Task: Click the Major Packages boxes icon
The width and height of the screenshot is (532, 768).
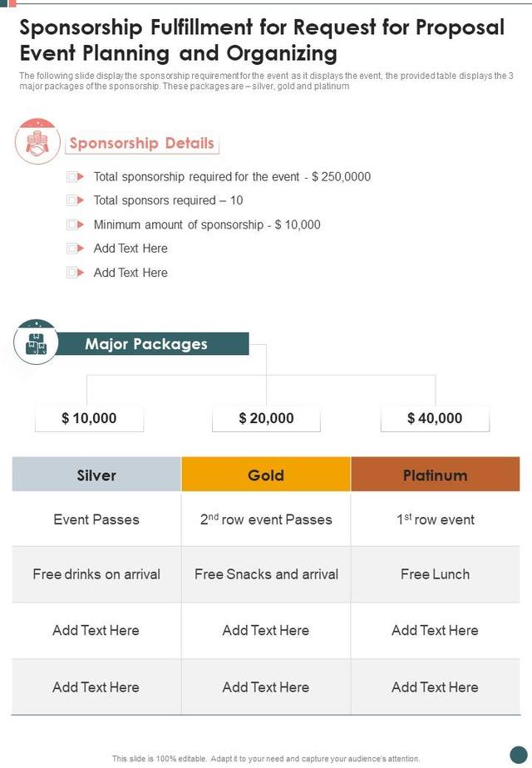Action: (x=37, y=342)
